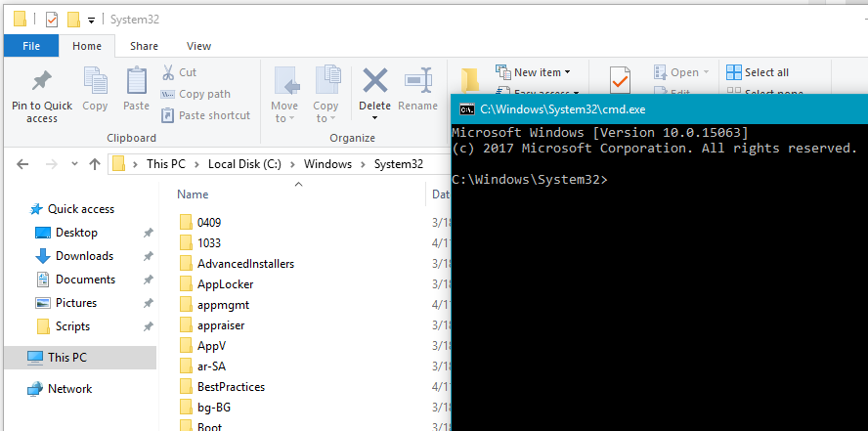Click the Paste icon in the ribbon

[x=136, y=83]
